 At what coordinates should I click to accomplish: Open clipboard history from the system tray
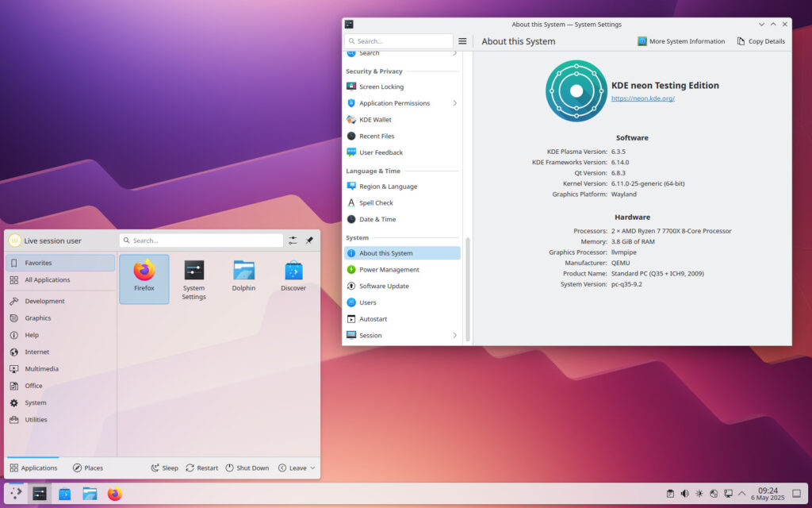(671, 494)
